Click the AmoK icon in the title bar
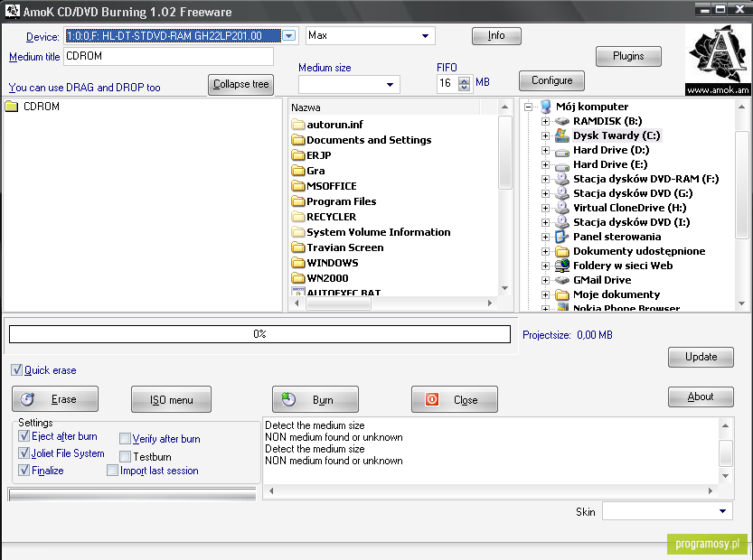 [13, 11]
